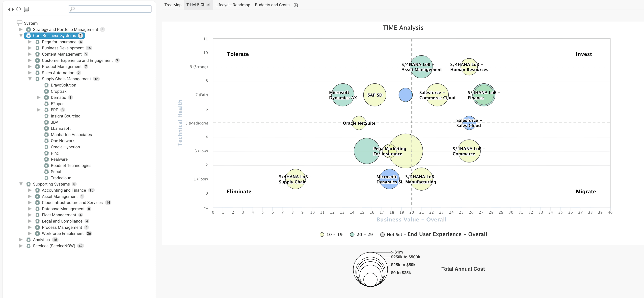This screenshot has height=298, width=644.
Task: Click the chip icon next to Roadnet Technologies
Action: [x=46, y=166]
